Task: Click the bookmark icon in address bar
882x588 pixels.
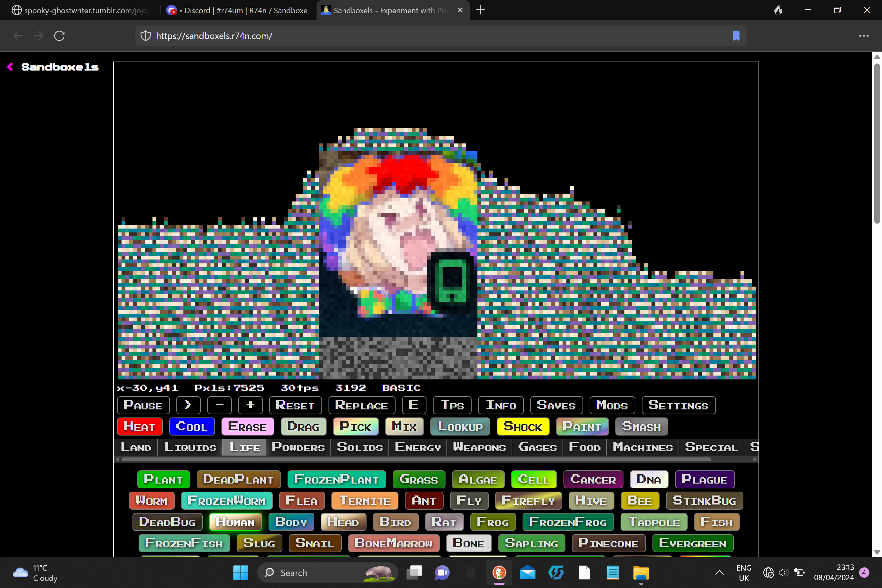Action: point(736,36)
